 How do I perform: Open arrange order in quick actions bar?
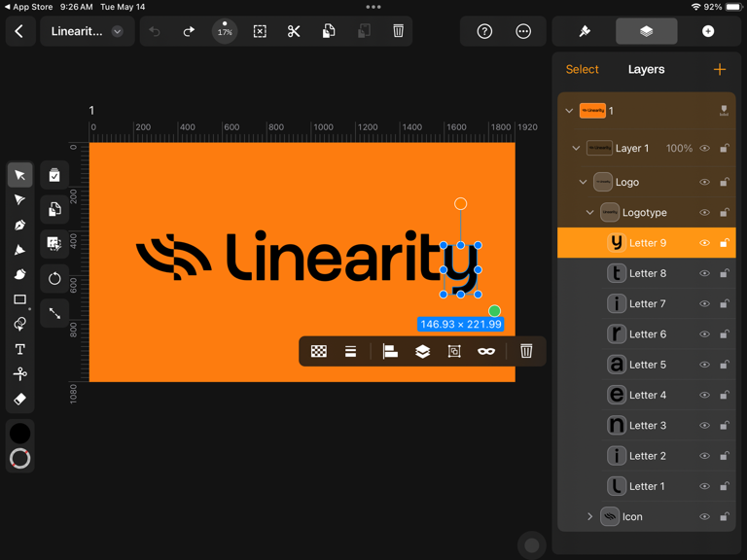click(422, 351)
